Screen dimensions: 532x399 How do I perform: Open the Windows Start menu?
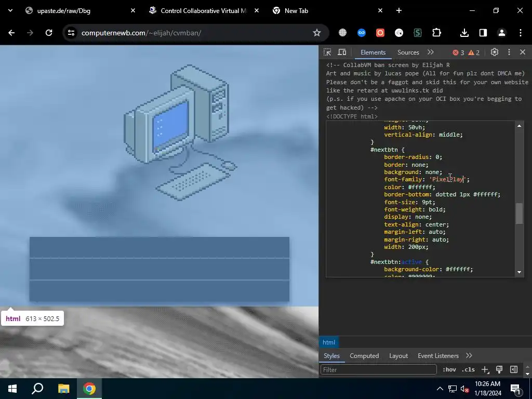point(12,389)
